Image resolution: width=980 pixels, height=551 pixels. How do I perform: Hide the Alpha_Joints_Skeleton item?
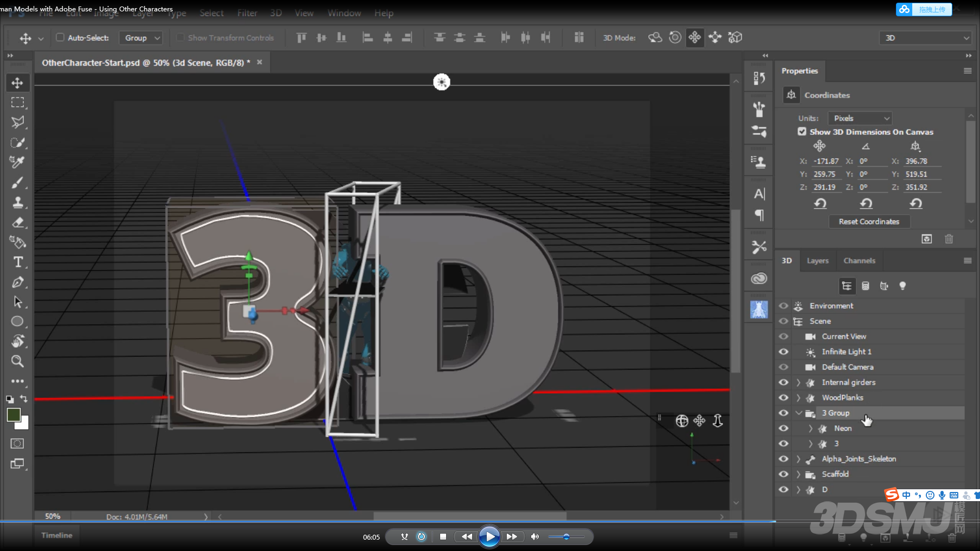(783, 459)
